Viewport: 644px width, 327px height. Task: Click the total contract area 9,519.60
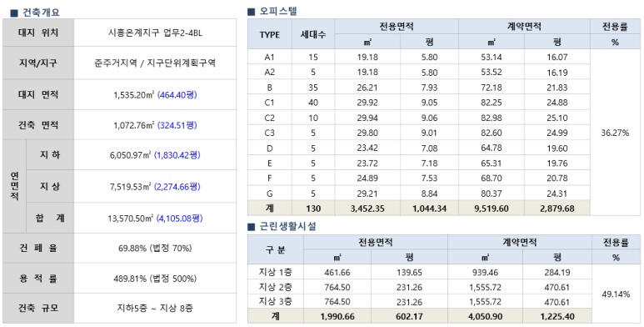(492, 208)
